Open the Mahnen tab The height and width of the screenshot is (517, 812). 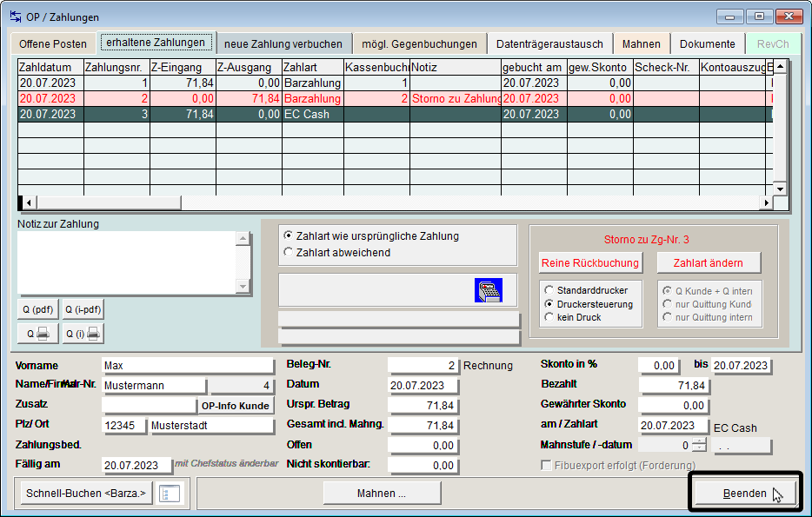[641, 44]
